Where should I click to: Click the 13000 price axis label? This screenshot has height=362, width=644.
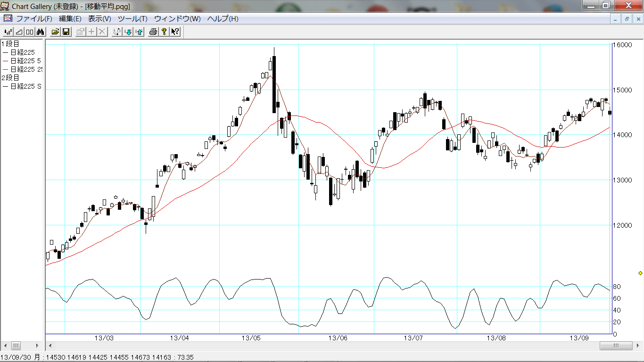pyautogui.click(x=622, y=180)
